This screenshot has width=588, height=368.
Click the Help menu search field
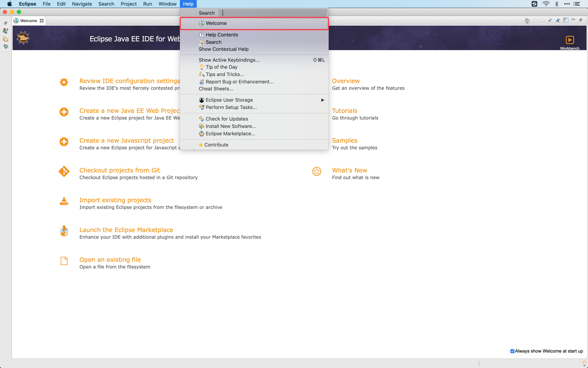272,13
